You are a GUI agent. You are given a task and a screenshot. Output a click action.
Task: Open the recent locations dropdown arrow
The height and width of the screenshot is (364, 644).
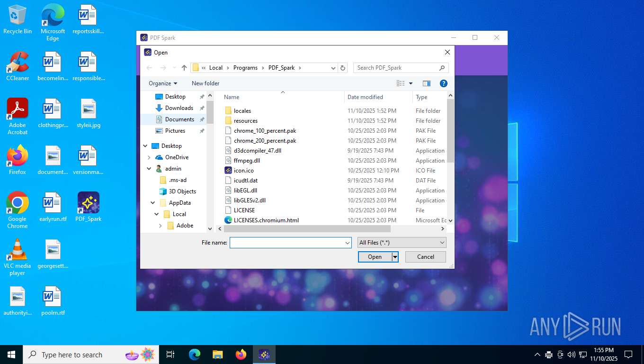[x=174, y=68]
